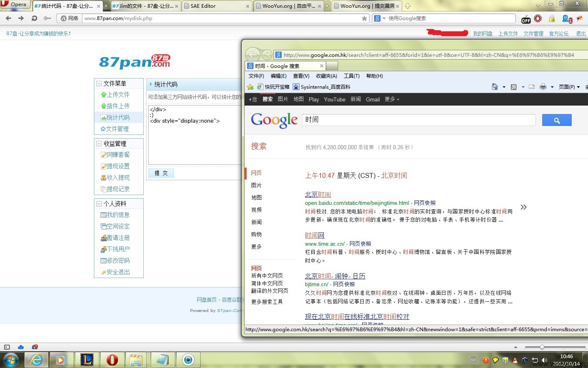This screenshot has width=588, height=368.
Task: Click the padlock extension icon in Opera toolbar
Action: (x=552, y=18)
